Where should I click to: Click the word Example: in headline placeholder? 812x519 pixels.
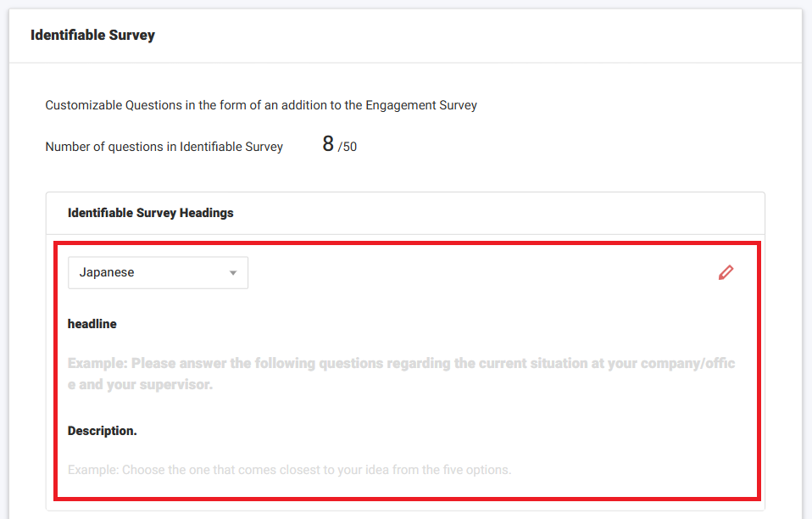[x=97, y=364]
